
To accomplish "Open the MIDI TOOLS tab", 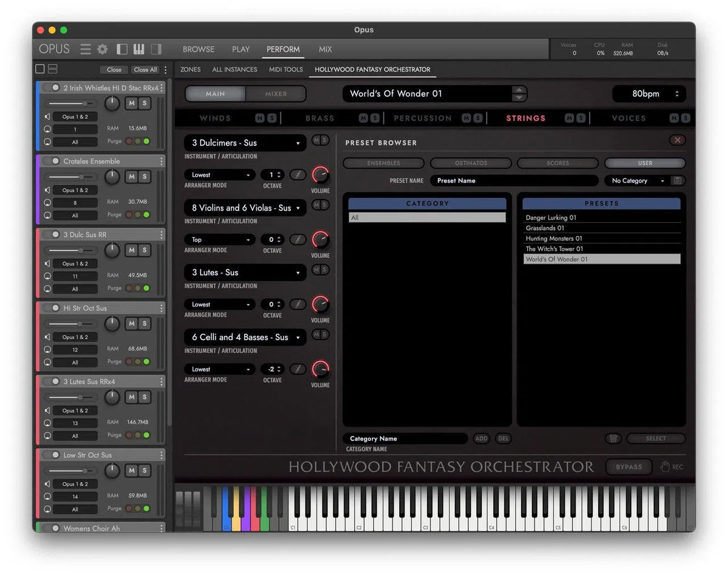I will [x=285, y=69].
